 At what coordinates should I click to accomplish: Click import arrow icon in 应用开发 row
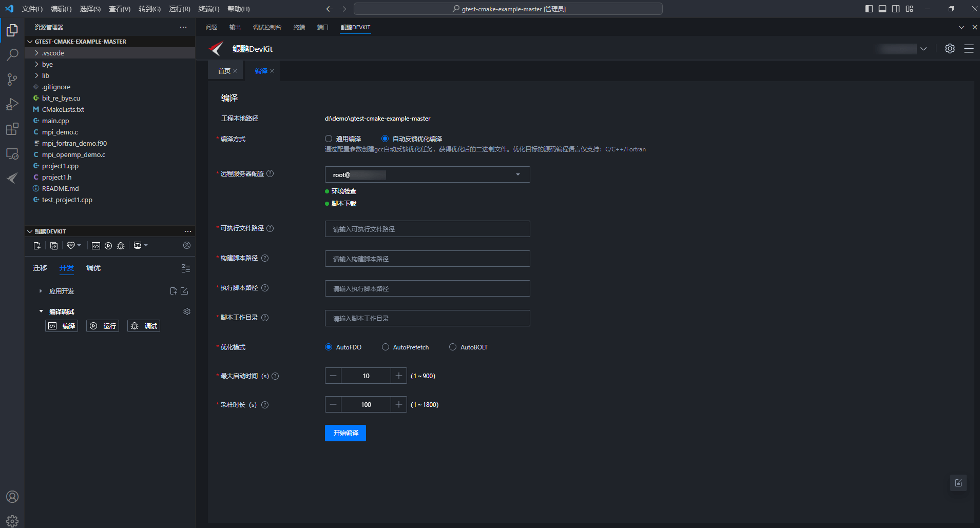point(185,291)
